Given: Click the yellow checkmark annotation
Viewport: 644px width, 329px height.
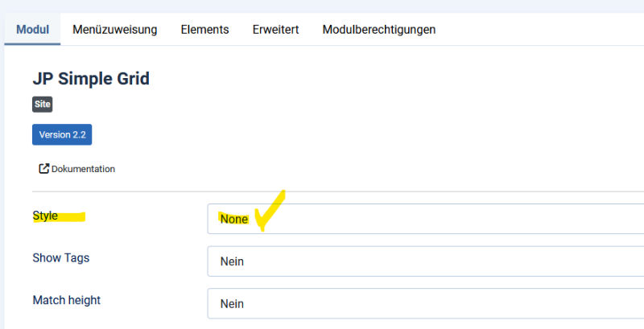Looking at the screenshot, I should (x=270, y=211).
